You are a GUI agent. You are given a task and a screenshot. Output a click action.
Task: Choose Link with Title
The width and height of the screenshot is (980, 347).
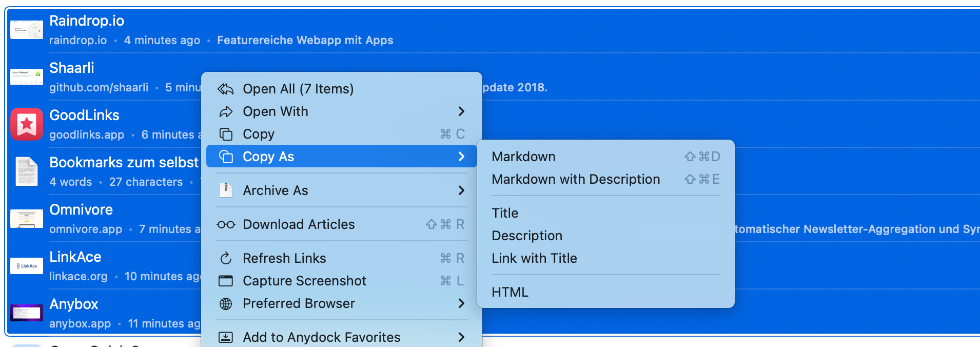[x=606, y=258]
